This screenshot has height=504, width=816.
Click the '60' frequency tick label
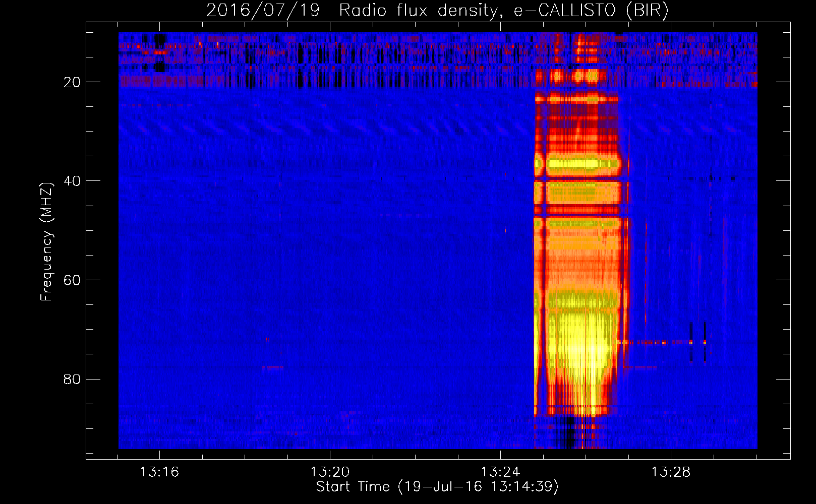73,280
